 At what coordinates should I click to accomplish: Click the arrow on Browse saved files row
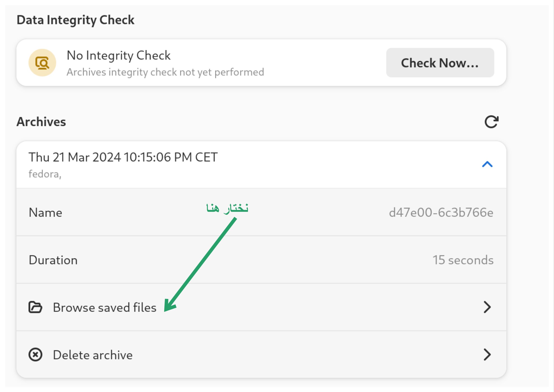point(487,307)
